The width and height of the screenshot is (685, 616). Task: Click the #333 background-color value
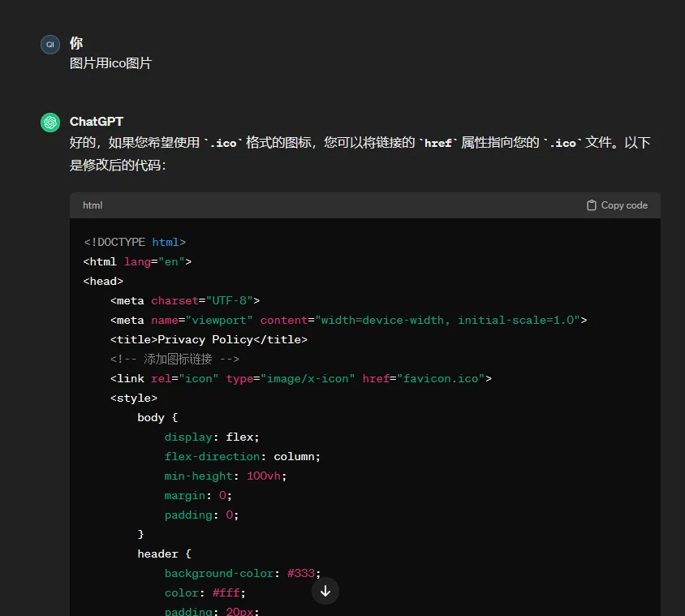(301, 573)
